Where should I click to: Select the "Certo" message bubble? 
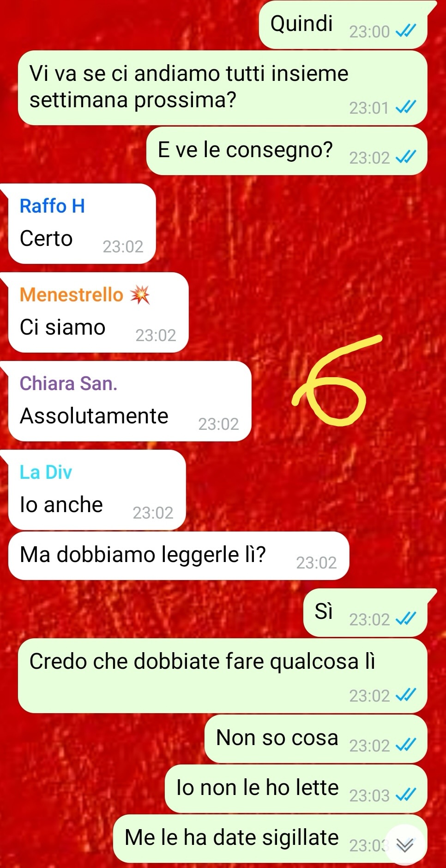(x=82, y=224)
